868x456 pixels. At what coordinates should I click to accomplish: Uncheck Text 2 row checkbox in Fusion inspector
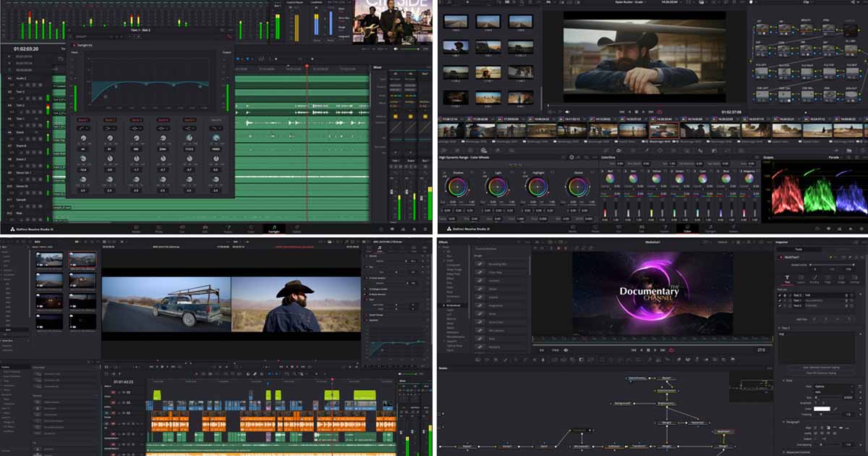tap(780, 305)
